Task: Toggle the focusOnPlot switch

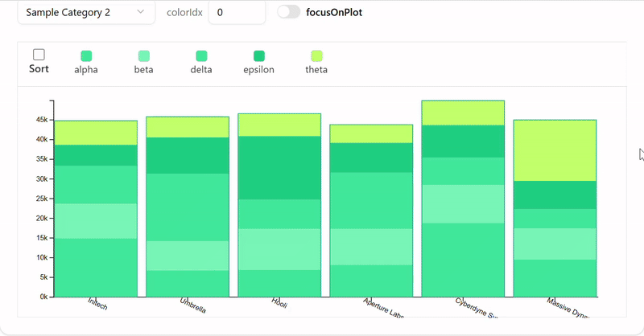Action: pyautogui.click(x=288, y=12)
